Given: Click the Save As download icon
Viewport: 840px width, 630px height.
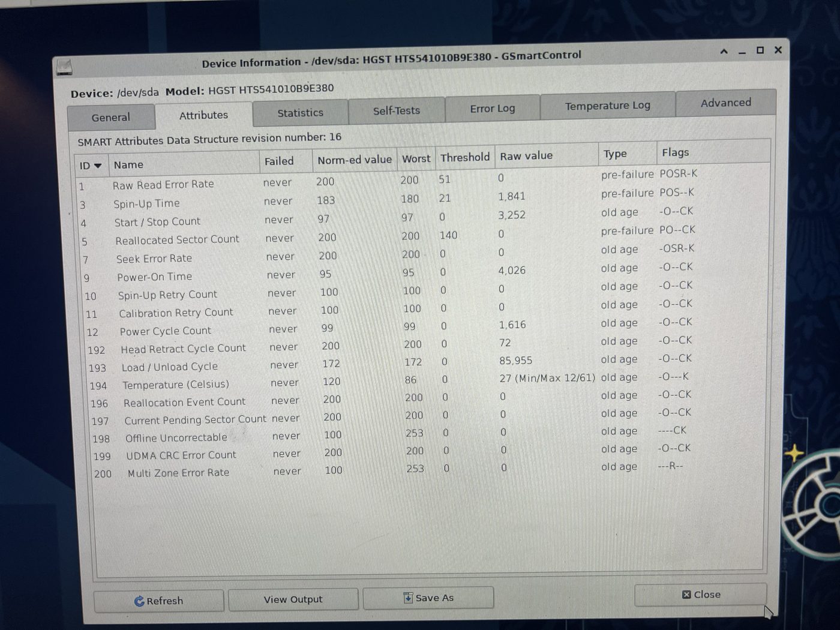Looking at the screenshot, I should pyautogui.click(x=408, y=598).
